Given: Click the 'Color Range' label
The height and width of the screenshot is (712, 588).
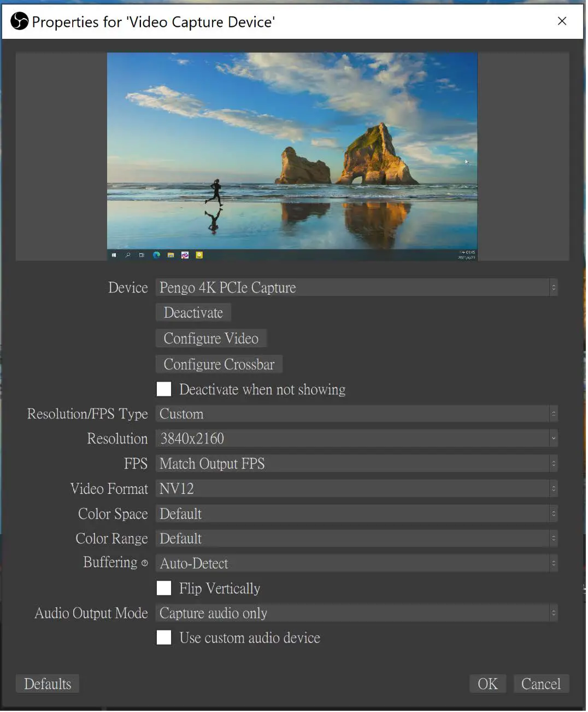Looking at the screenshot, I should point(112,539).
